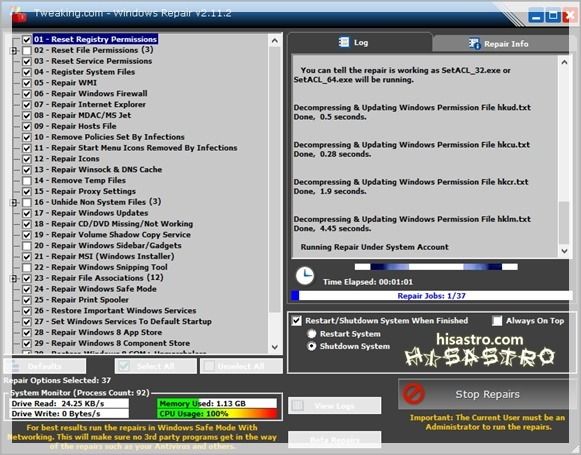Click the clock icon beside Time Elapsed
Image resolution: width=581 pixels, height=455 pixels.
305,276
